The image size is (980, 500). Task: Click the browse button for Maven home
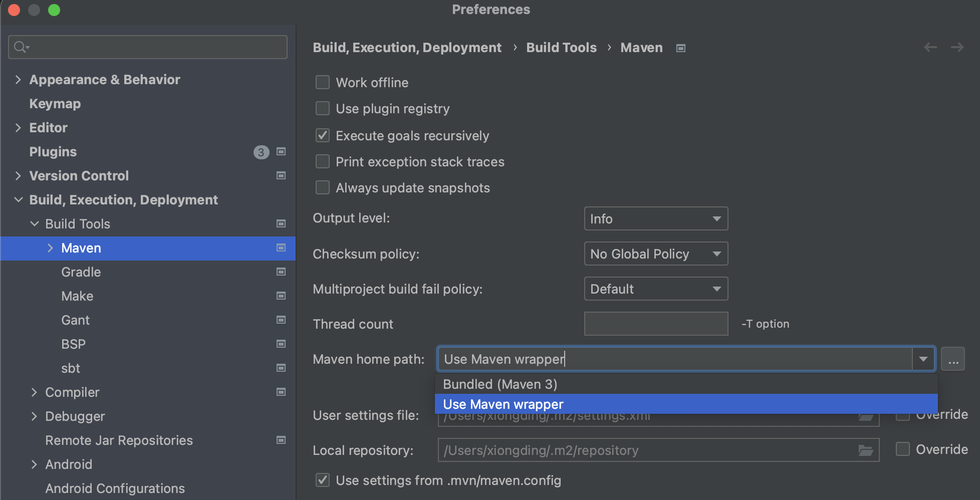(953, 359)
